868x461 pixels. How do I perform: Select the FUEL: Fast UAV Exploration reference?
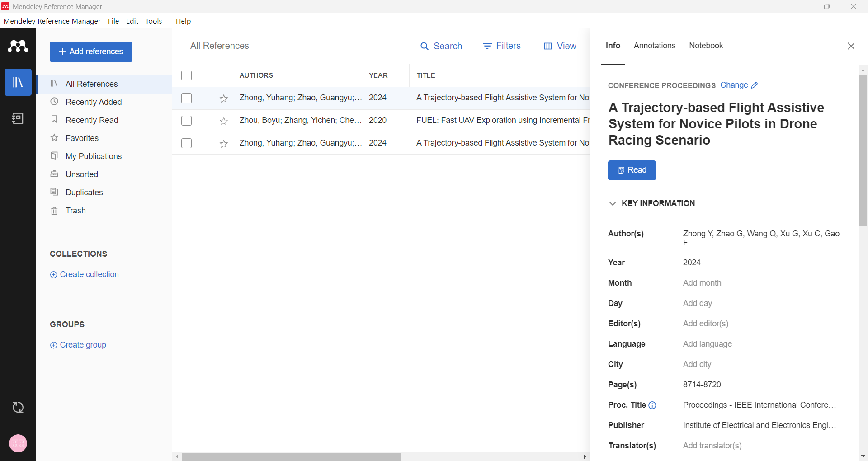click(503, 120)
